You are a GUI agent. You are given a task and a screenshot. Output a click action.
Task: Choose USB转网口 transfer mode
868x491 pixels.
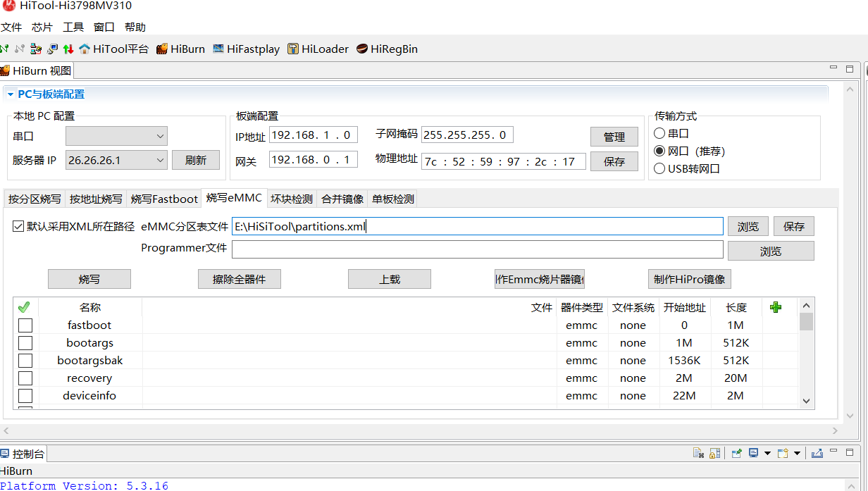659,168
